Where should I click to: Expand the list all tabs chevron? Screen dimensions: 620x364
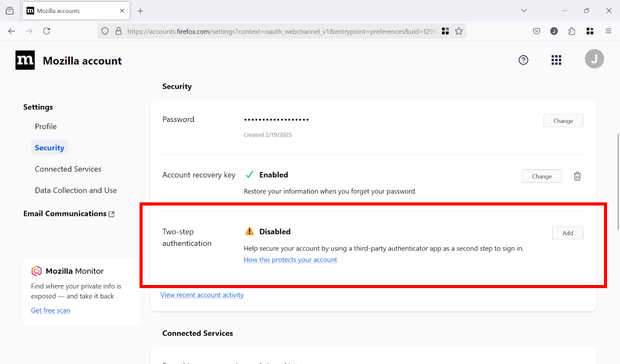click(x=524, y=11)
